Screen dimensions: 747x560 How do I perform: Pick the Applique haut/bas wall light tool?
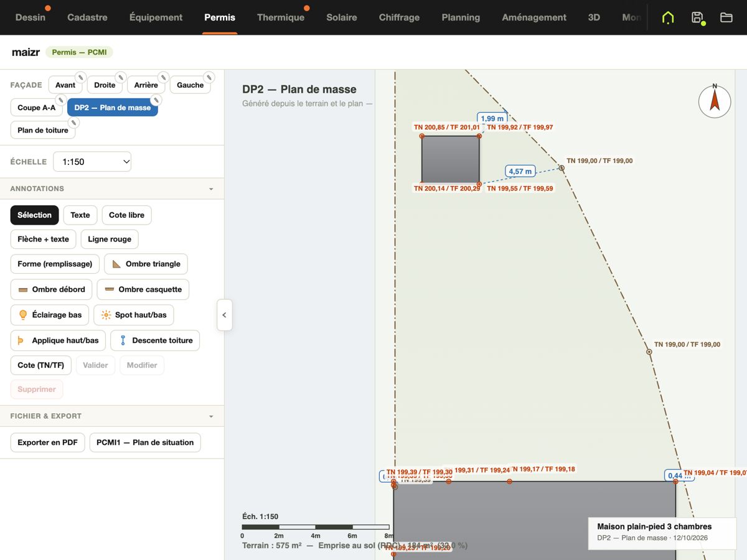click(x=58, y=340)
